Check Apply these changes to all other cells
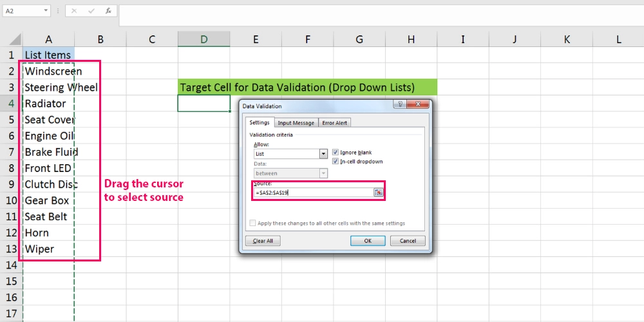Viewport: 644px width, 322px height. [252, 223]
